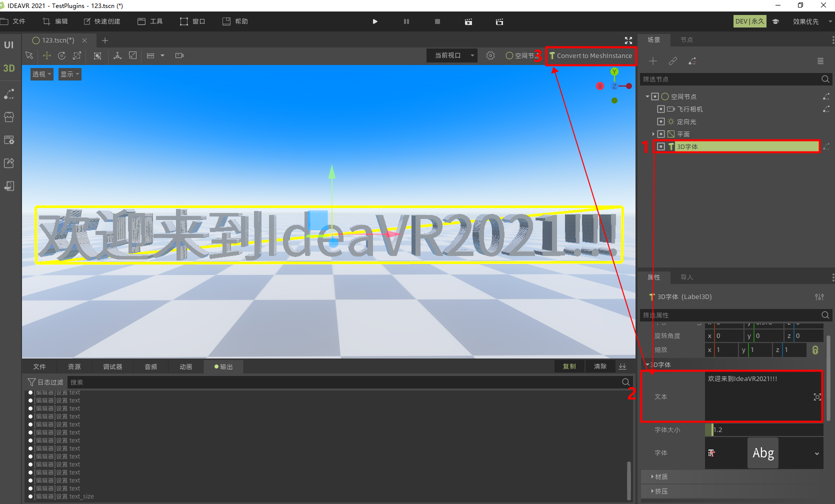Open the 帮助 menu
Viewport: 835px width, 504px height.
(235, 21)
